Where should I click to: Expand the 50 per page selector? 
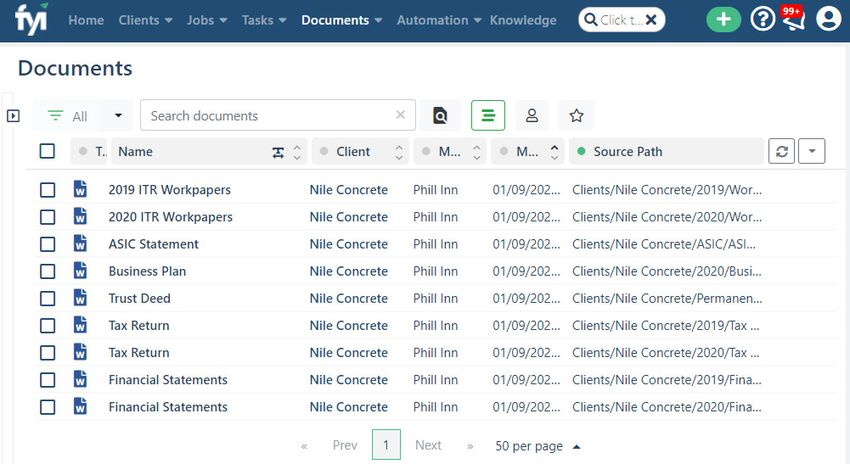click(537, 446)
